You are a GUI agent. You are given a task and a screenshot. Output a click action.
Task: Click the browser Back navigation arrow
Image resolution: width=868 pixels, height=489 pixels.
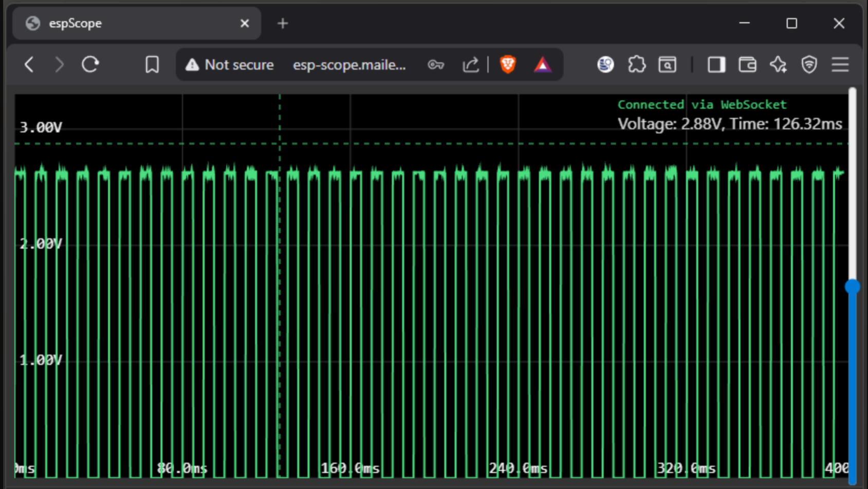coord(29,64)
